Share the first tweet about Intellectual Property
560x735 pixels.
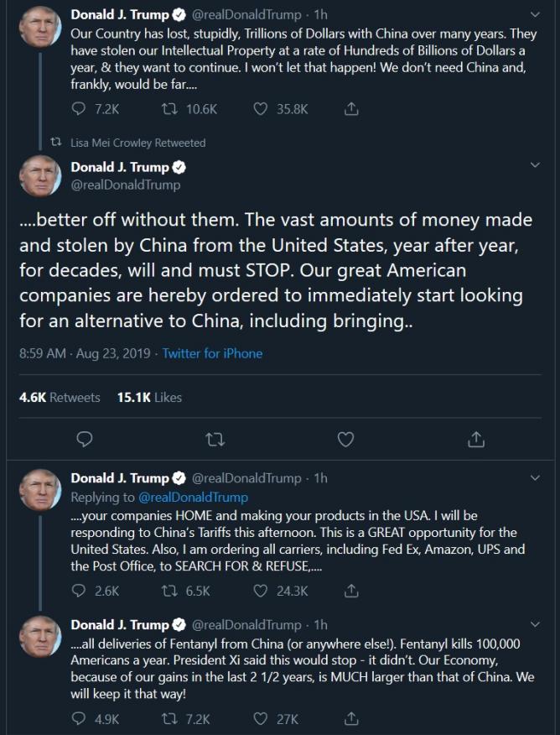point(353,109)
